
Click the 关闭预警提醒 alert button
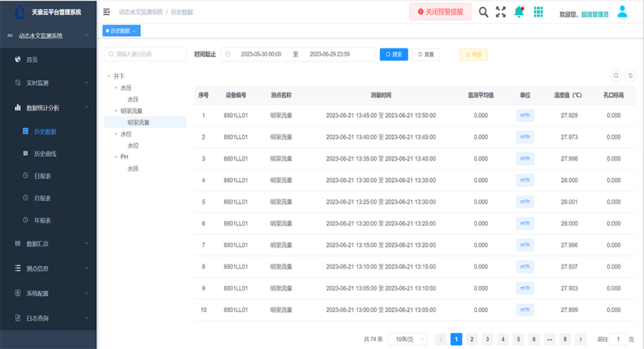pyautogui.click(x=441, y=12)
